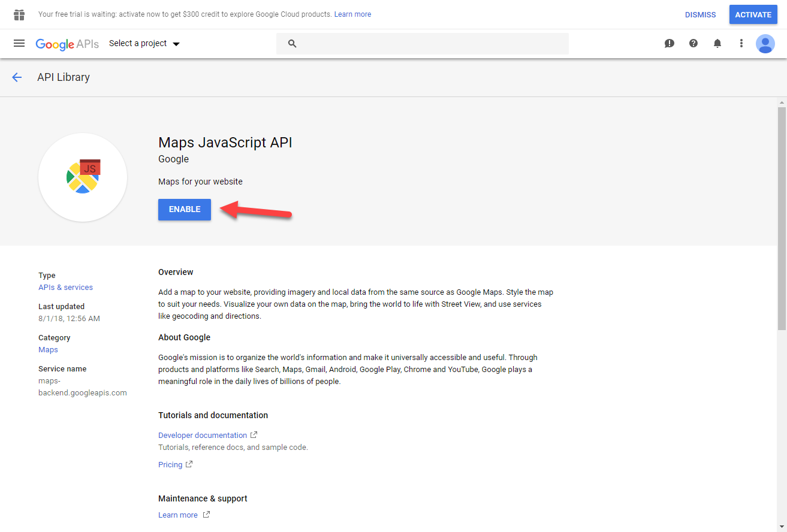
Task: Click the back arrow on API Library
Action: (16, 77)
